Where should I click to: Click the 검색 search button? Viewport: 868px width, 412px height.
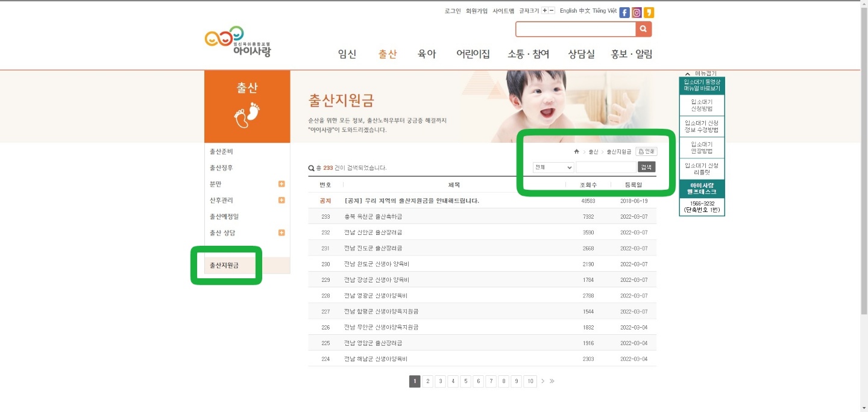pos(646,167)
